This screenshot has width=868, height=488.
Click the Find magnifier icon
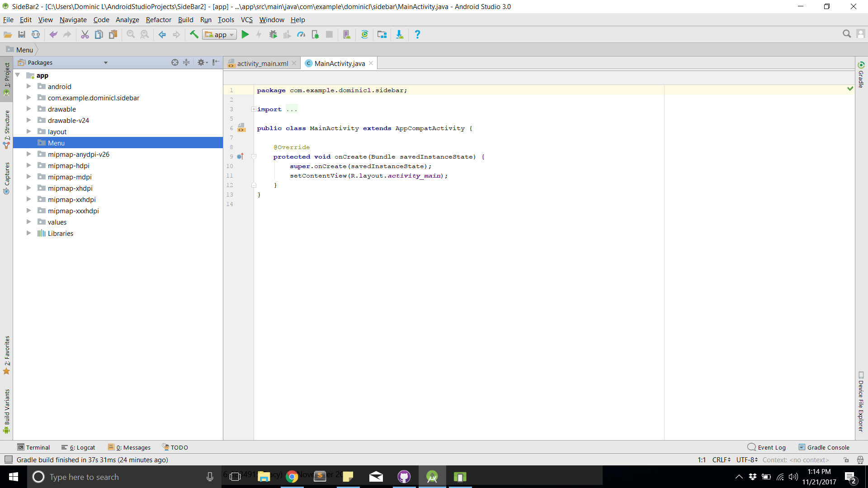click(131, 34)
